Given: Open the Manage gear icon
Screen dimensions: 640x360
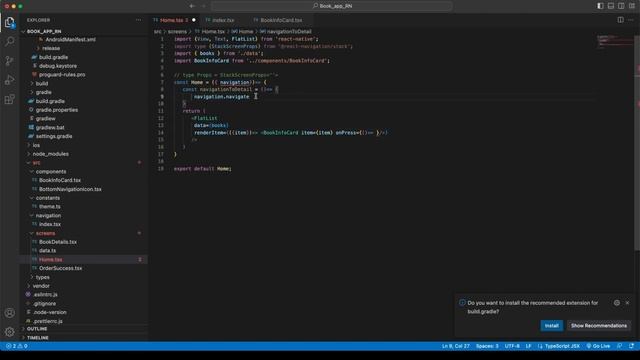Looking at the screenshot, I should pos(9,332).
